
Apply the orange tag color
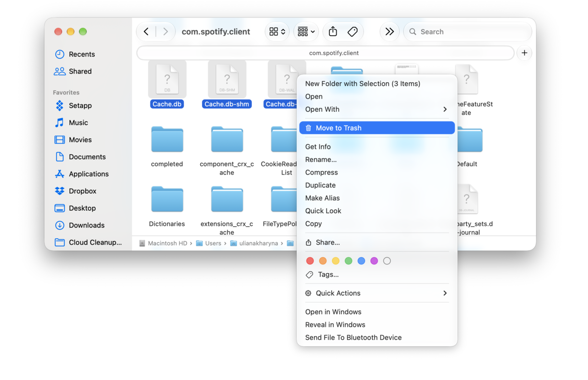323,261
